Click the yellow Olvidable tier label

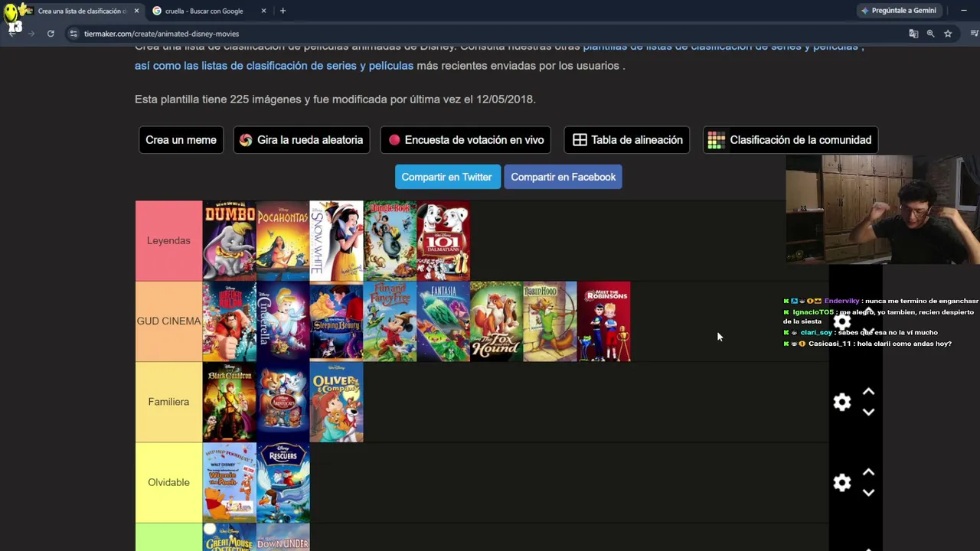click(168, 482)
